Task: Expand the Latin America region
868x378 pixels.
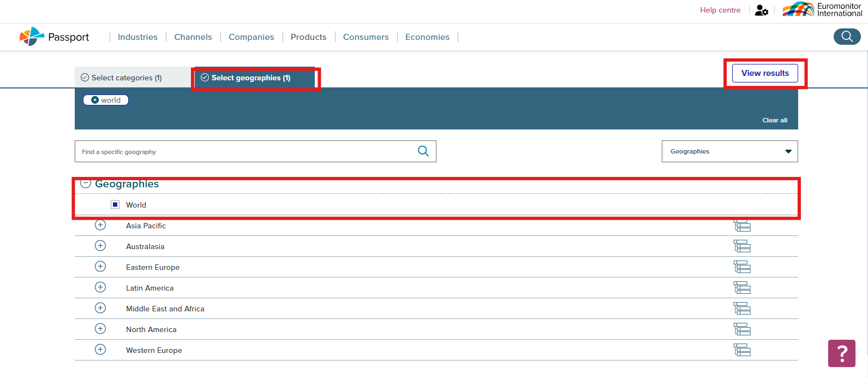Action: pyautogui.click(x=100, y=287)
